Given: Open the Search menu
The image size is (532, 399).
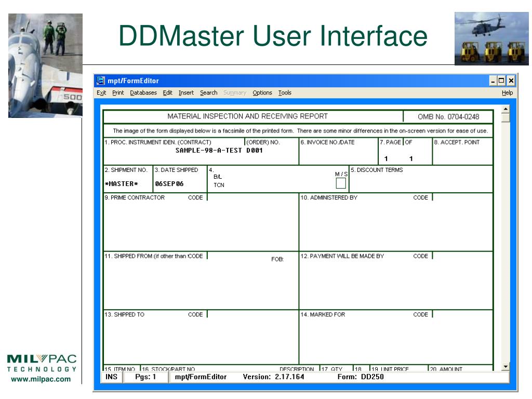Looking at the screenshot, I should pyautogui.click(x=208, y=92).
